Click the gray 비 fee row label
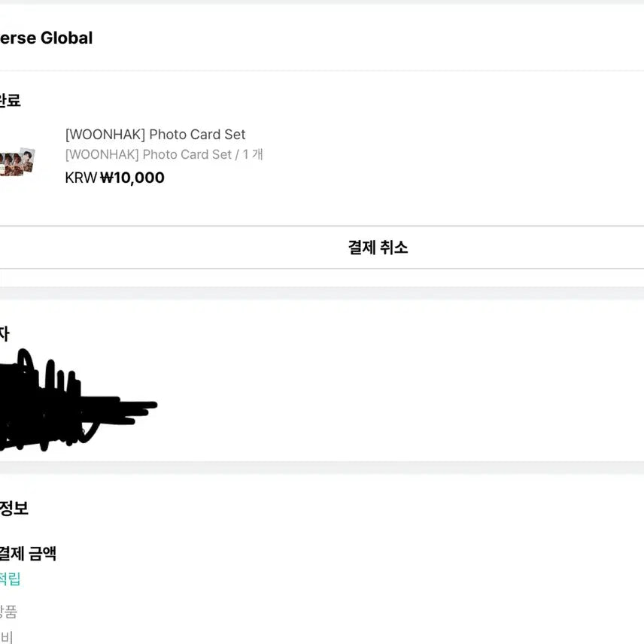Image resolution: width=644 pixels, height=644 pixels. click(x=6, y=636)
